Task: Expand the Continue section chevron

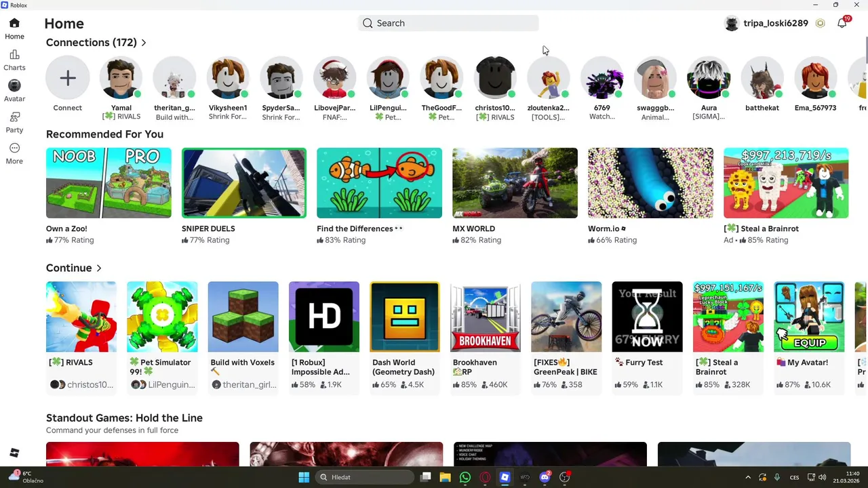Action: pos(99,268)
